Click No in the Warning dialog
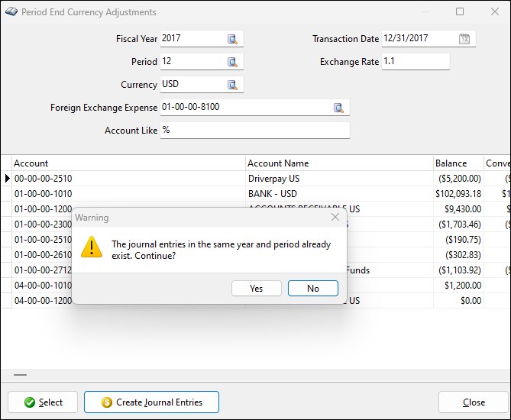Screen dimensions: 511x420 (x=312, y=288)
